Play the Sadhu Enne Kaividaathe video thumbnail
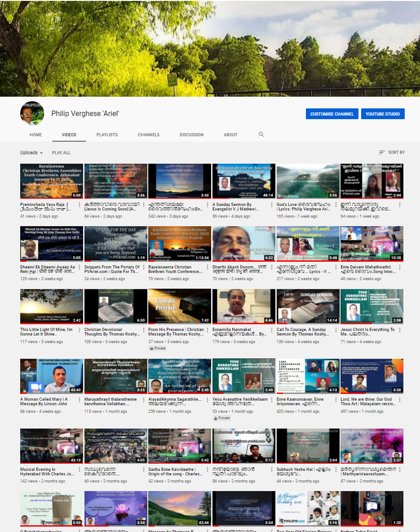This screenshot has width=420, height=532. pyautogui.click(x=179, y=446)
